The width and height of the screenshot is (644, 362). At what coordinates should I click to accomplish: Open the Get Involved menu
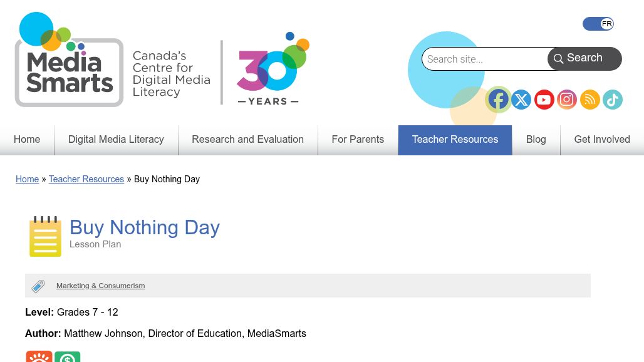point(601,140)
